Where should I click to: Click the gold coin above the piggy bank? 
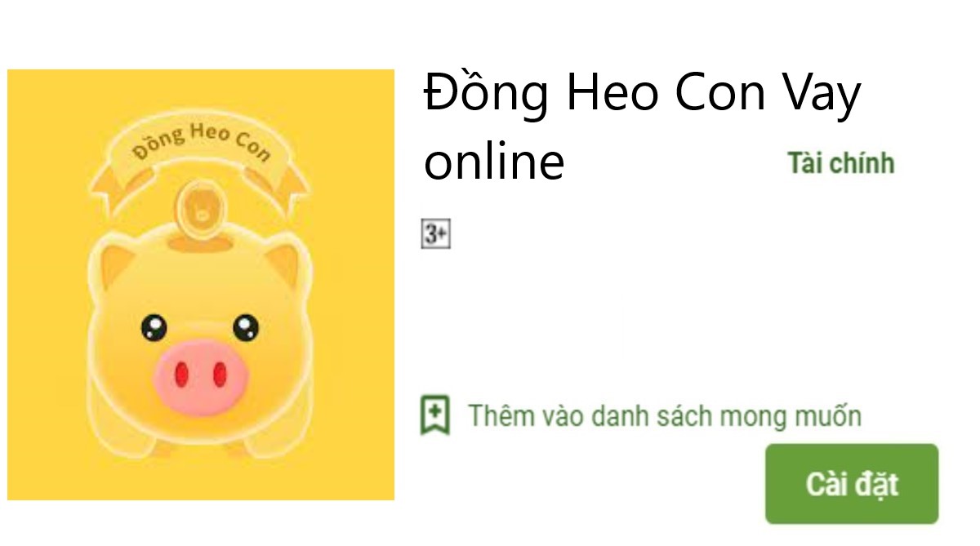pos(200,211)
